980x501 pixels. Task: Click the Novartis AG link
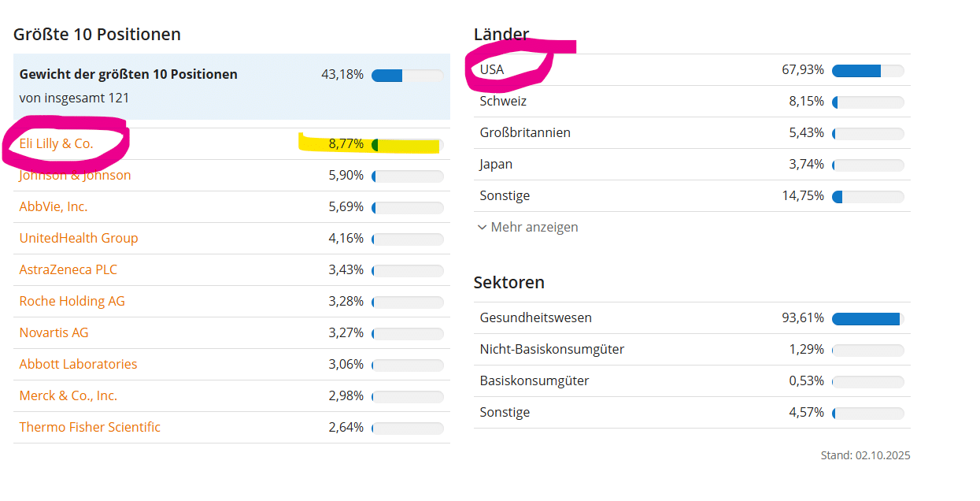pos(54,332)
